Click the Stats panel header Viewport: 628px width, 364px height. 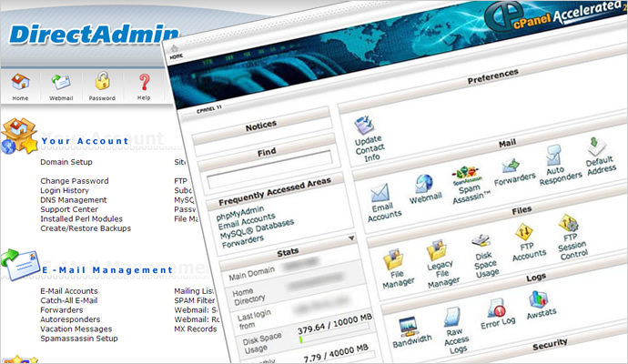pos(288,252)
